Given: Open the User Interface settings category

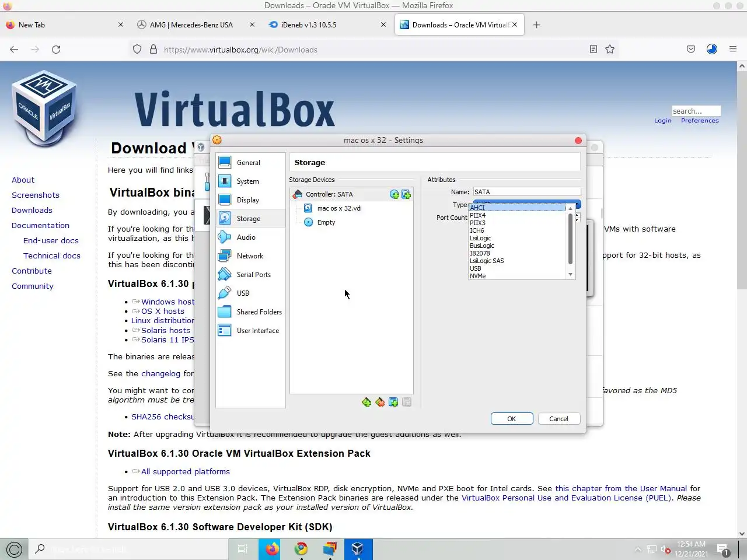Looking at the screenshot, I should [x=250, y=331].
